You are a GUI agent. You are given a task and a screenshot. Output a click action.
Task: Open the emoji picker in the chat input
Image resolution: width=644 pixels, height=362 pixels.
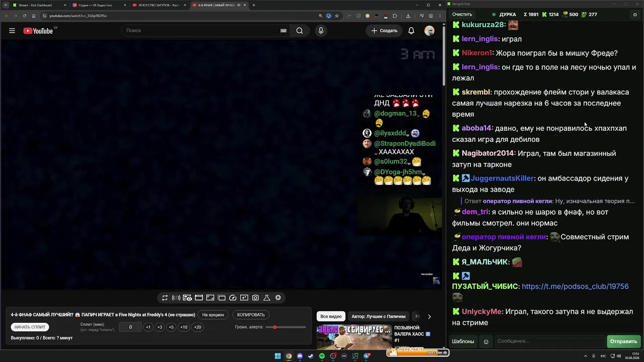tap(486, 342)
